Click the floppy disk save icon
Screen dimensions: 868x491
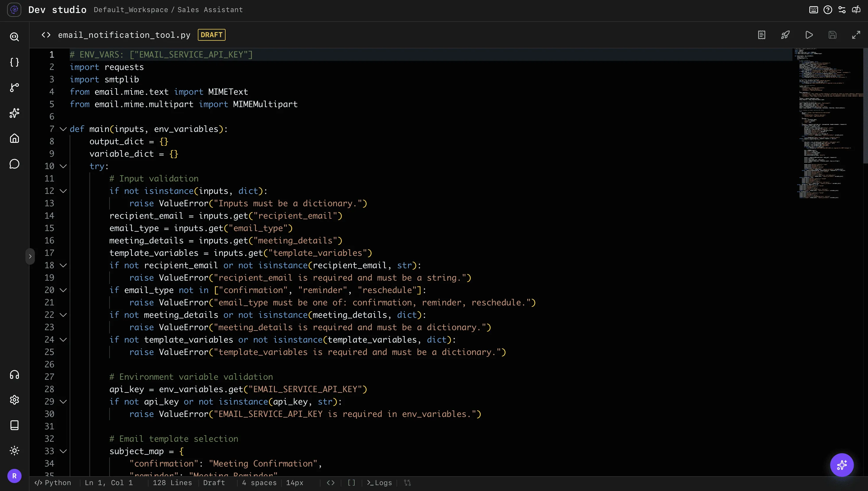(832, 35)
